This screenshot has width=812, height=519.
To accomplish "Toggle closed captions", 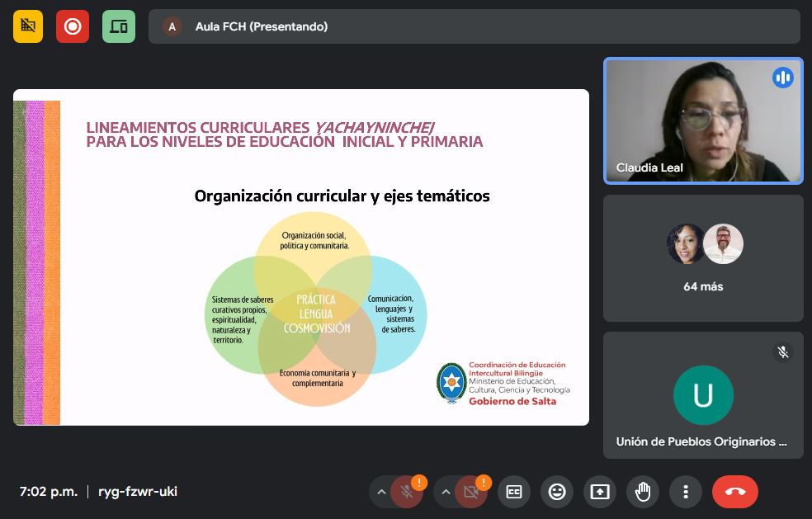I will [x=514, y=492].
